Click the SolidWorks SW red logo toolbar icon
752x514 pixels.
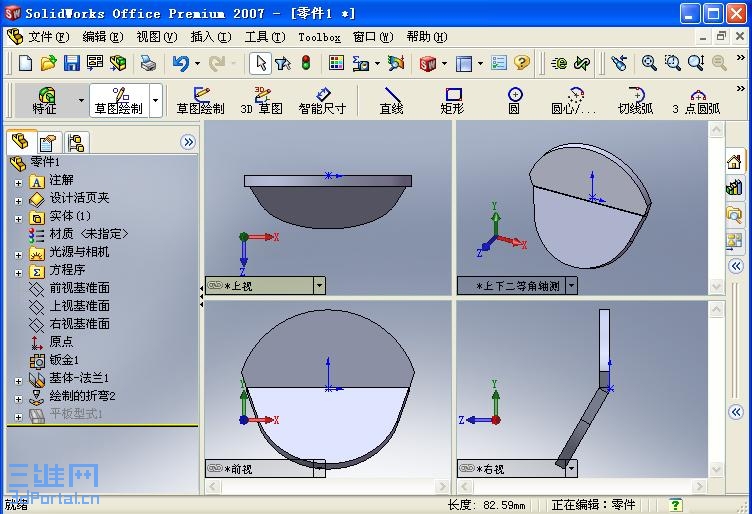pos(428,63)
